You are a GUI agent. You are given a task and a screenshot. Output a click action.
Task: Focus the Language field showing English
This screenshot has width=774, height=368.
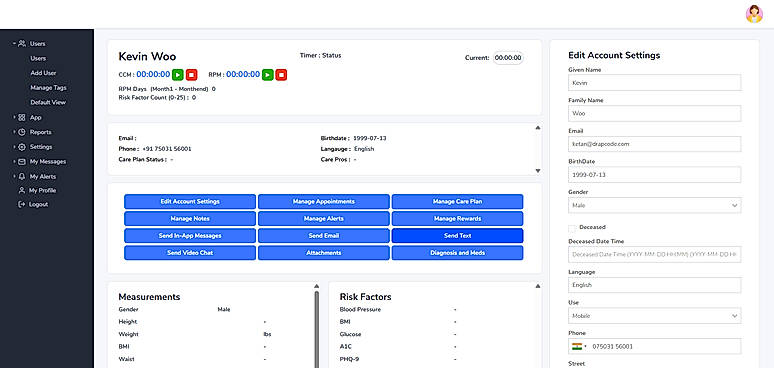[655, 285]
